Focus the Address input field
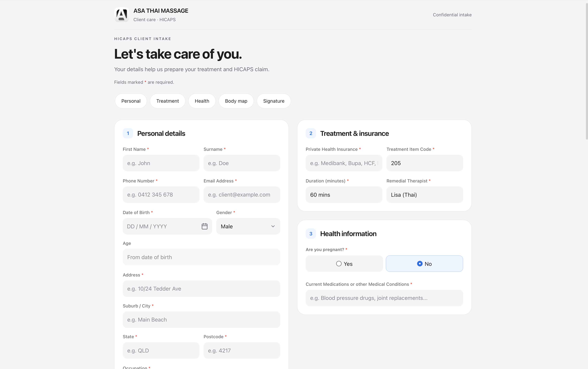 [201, 289]
